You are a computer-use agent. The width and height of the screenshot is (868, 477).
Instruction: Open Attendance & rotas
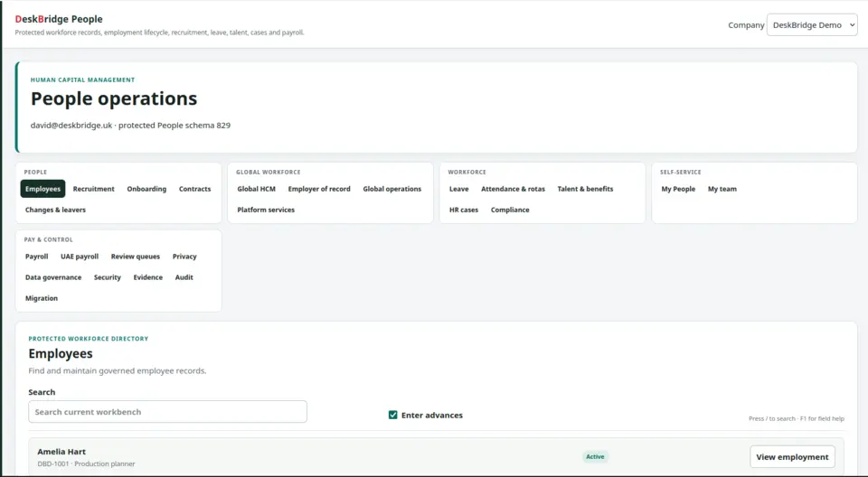tap(514, 189)
